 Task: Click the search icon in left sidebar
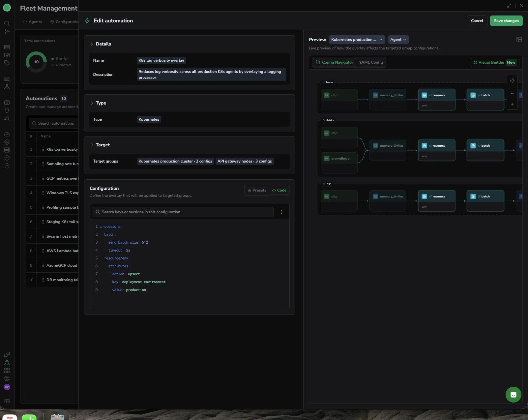click(7, 23)
